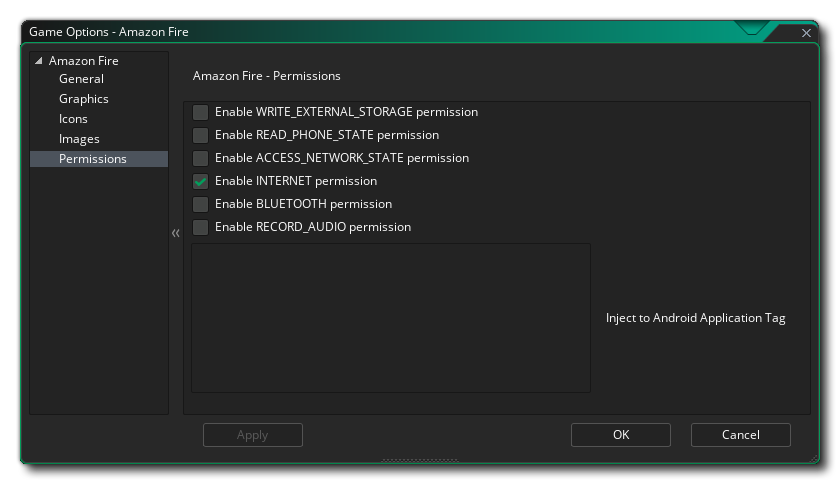840x484 pixels.
Task: Select Icons in the options tree
Action: click(x=73, y=119)
